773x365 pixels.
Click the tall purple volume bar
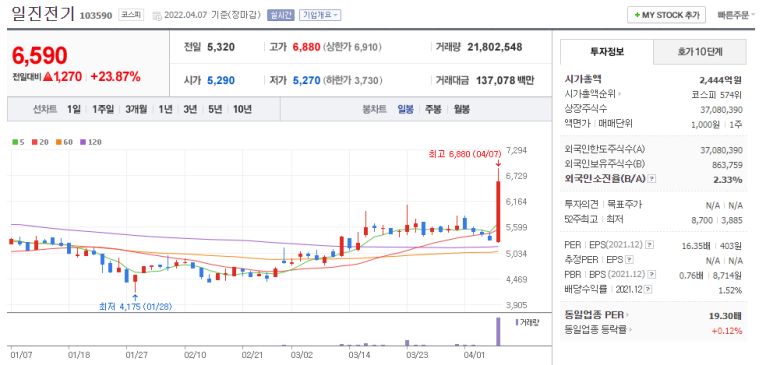click(498, 331)
